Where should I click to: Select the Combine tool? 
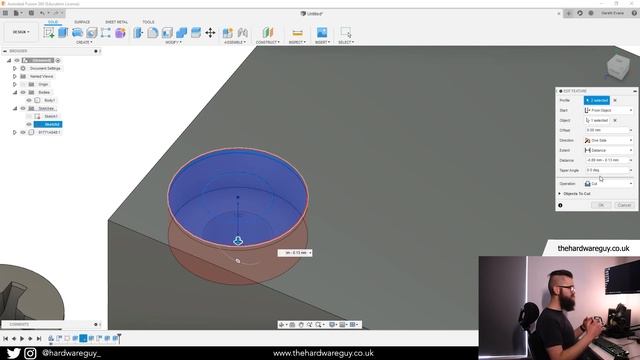(181, 33)
